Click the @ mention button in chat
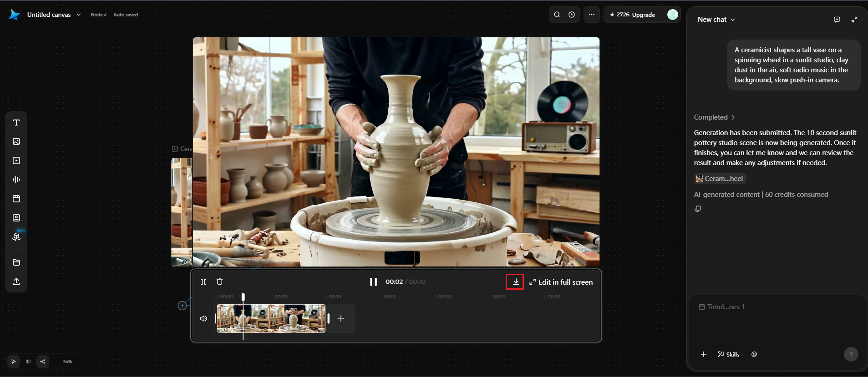The height and width of the screenshot is (377, 868). point(754,354)
